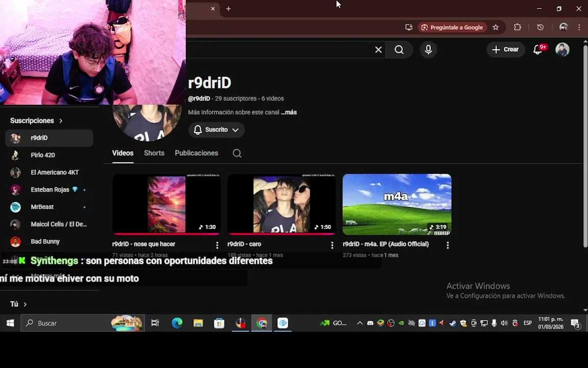This screenshot has width=588, height=368.
Task: Open the video titled "r9driD - caro"
Action: click(x=244, y=244)
